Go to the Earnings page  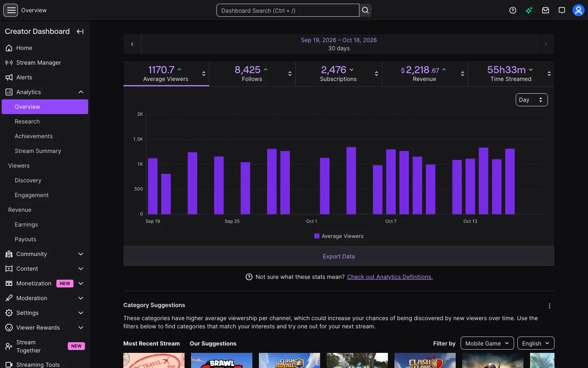[x=45, y=224]
